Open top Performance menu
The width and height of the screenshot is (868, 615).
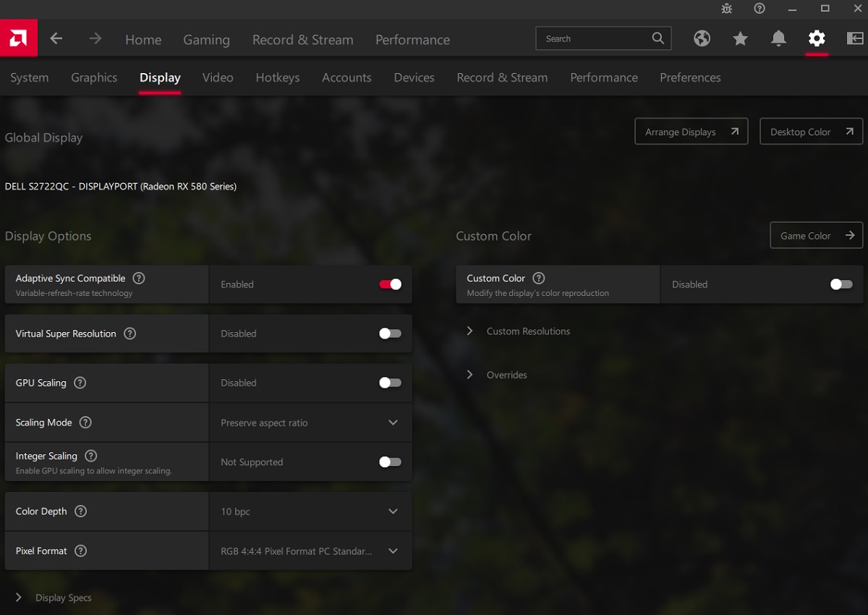point(412,40)
